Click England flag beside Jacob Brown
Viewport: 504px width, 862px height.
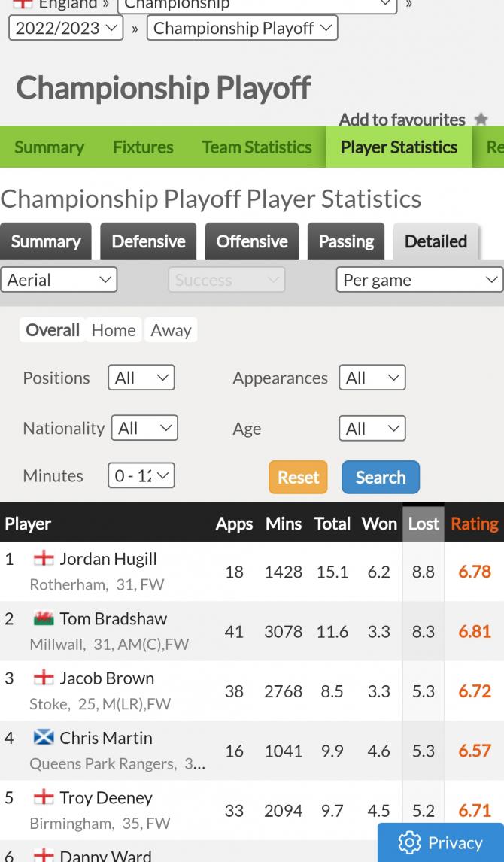[44, 678]
